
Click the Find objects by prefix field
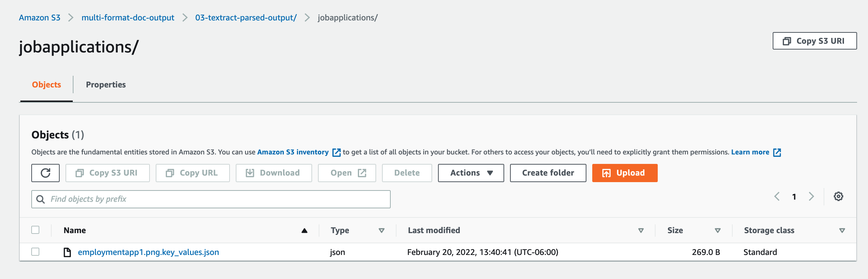(x=218, y=199)
